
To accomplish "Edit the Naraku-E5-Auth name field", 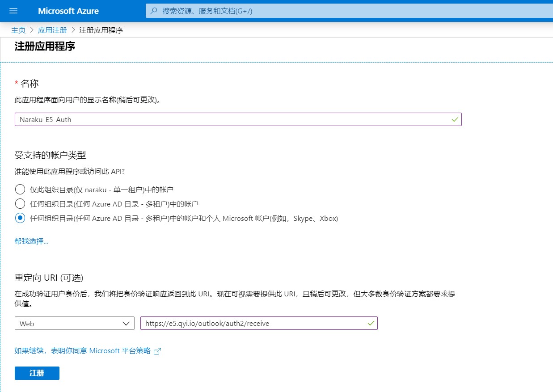I will click(238, 119).
